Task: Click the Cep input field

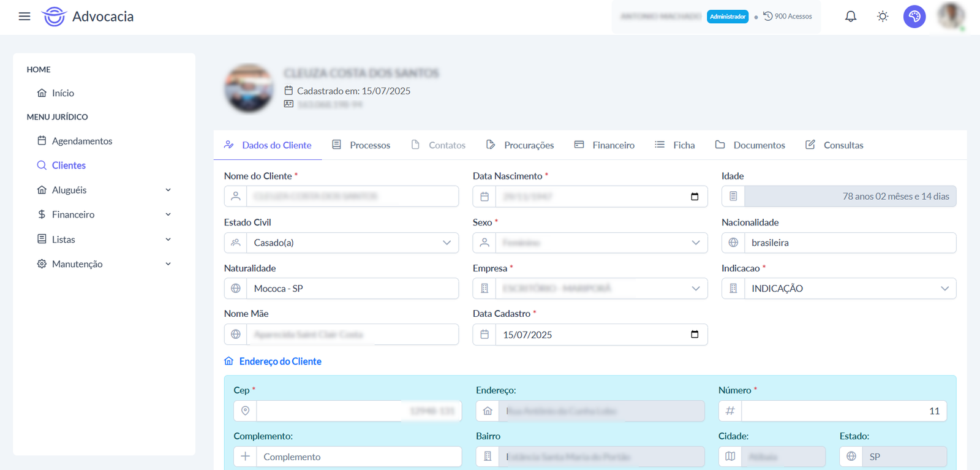Action: pyautogui.click(x=358, y=411)
